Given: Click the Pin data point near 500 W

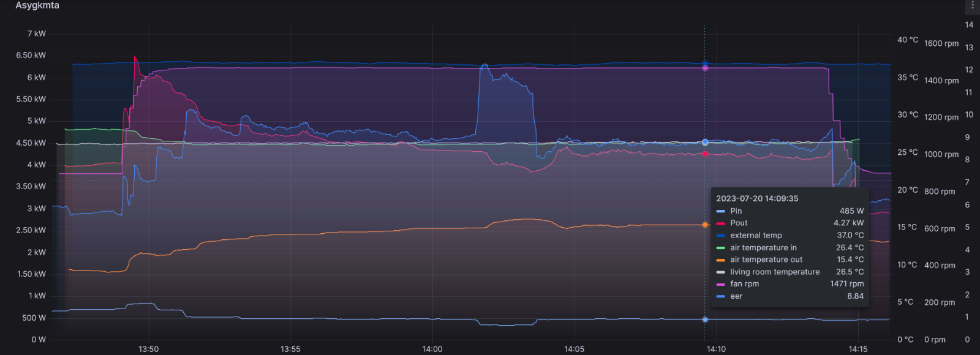Looking at the screenshot, I should click(705, 319).
